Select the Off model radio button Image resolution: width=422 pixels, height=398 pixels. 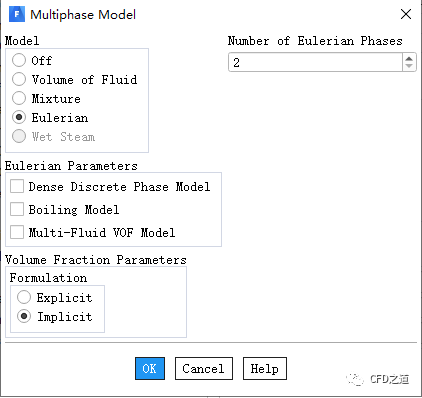(x=19, y=60)
